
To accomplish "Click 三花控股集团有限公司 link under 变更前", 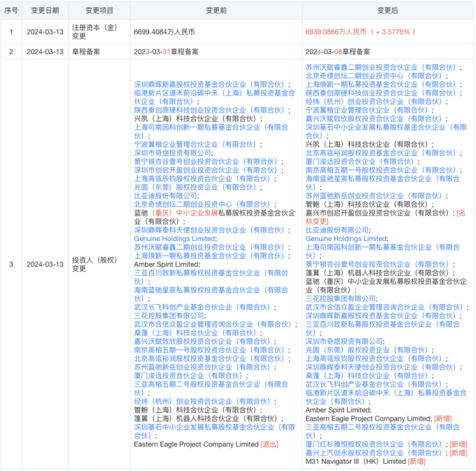I will coord(169,316).
